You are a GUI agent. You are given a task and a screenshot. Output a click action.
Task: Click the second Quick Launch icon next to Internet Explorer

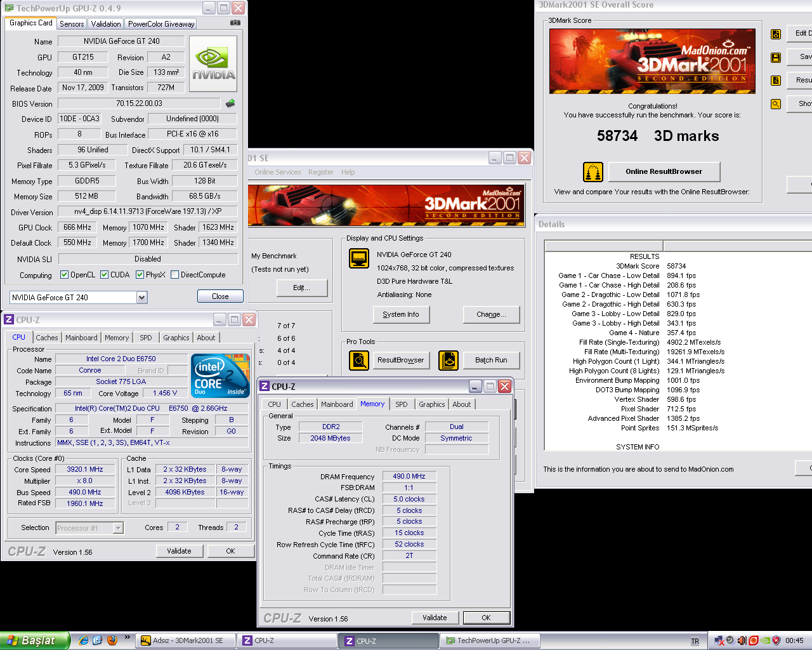coord(97,640)
